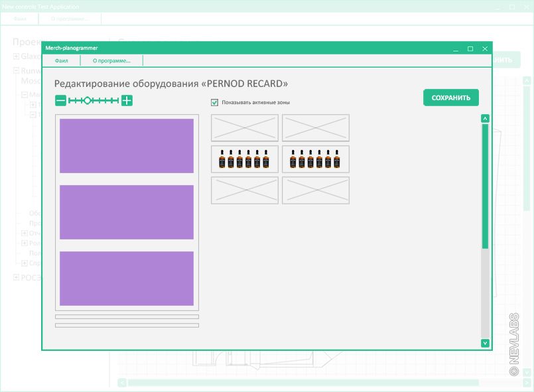The height and width of the screenshot is (392, 534).
Task: Select the left bottle shelf thumbnail
Action: (x=244, y=159)
